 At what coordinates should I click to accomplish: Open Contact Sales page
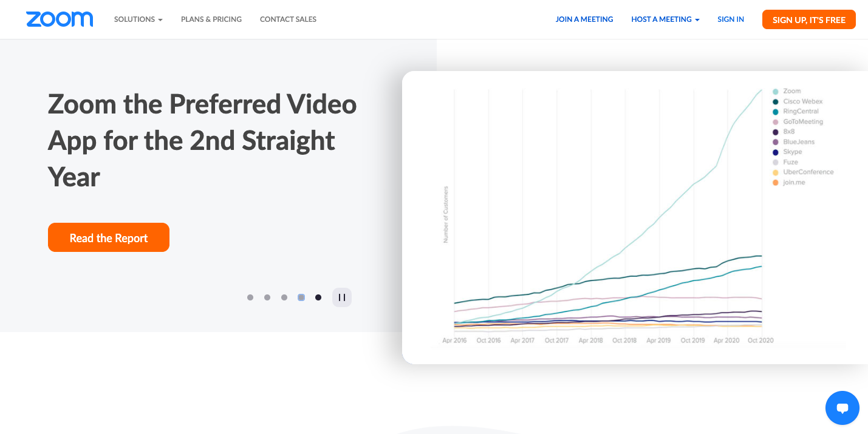(x=288, y=19)
